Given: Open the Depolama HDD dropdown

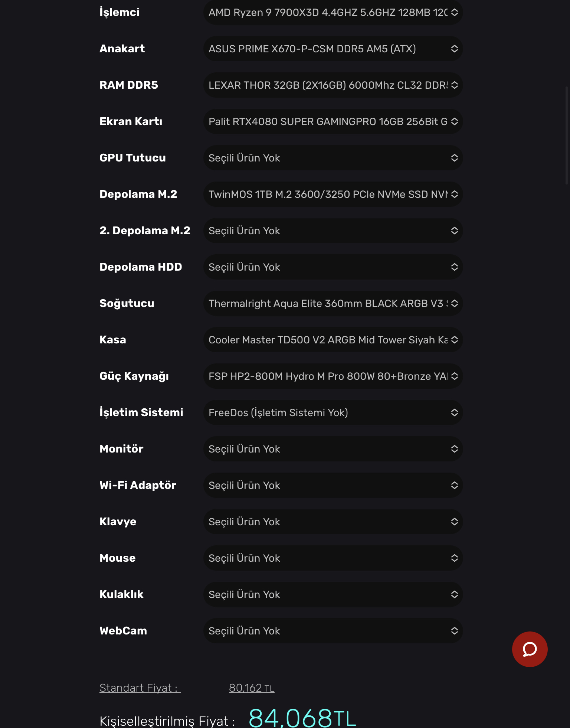Looking at the screenshot, I should pos(333,267).
